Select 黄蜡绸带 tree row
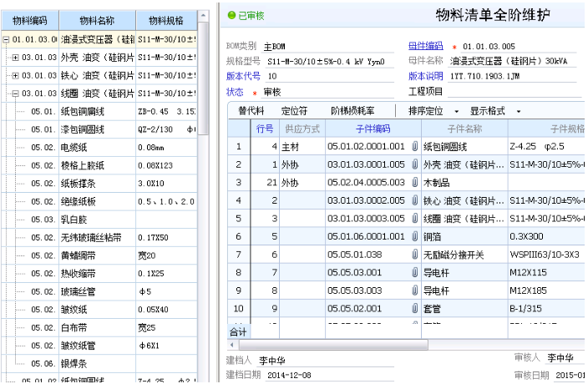Image resolution: width=588 pixels, height=389 pixels. coord(99,255)
